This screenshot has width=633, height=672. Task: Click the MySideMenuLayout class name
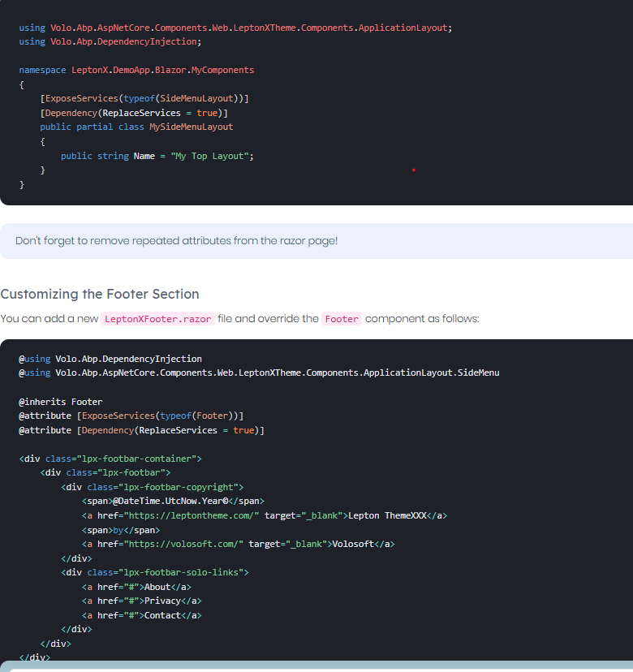click(191, 127)
